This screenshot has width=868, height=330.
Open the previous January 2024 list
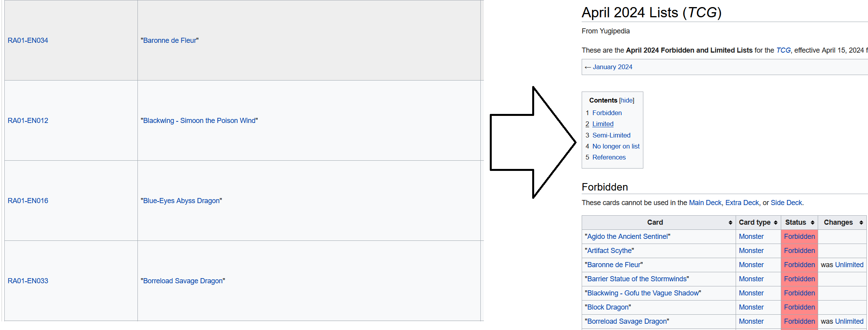tap(612, 67)
